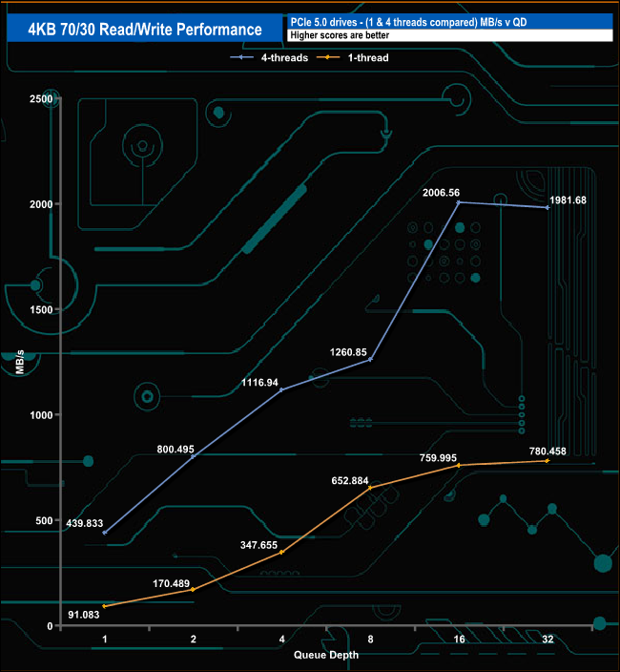Click the 347.655 orange data point
Viewport: 620px width, 672px height.
281,552
